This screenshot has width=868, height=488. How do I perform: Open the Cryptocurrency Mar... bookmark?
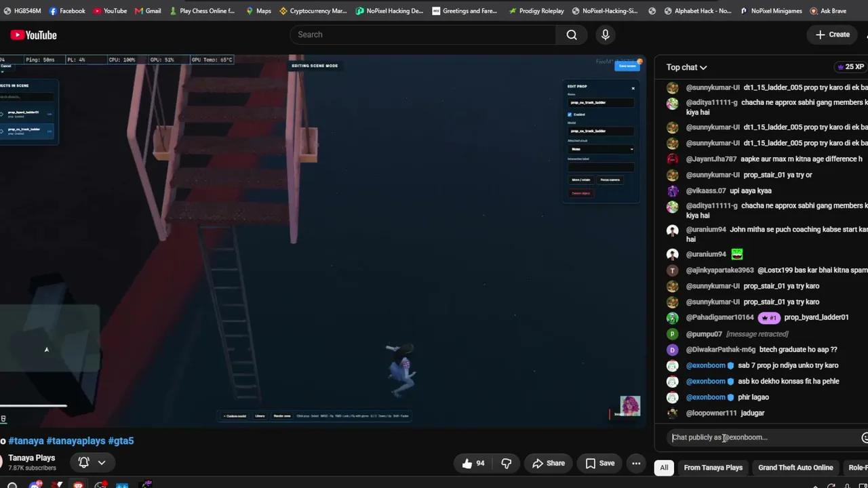313,11
